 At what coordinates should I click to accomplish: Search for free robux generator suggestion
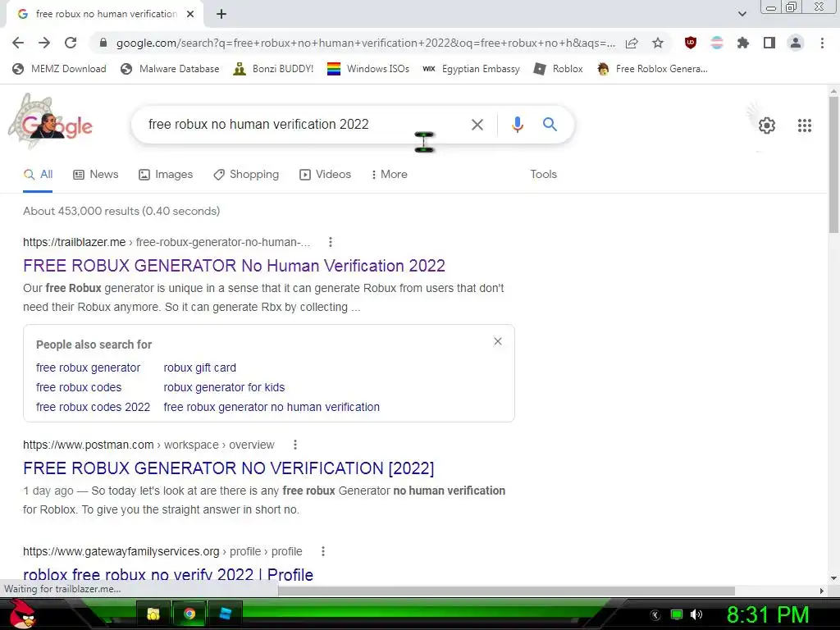coord(89,368)
